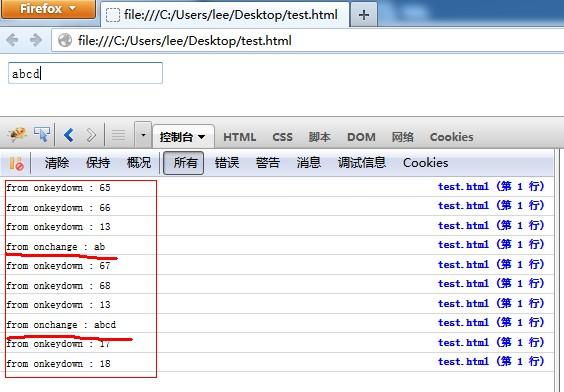This screenshot has width=564, height=392.
Task: Open source link for onchange : abcd row
Action: (491, 323)
